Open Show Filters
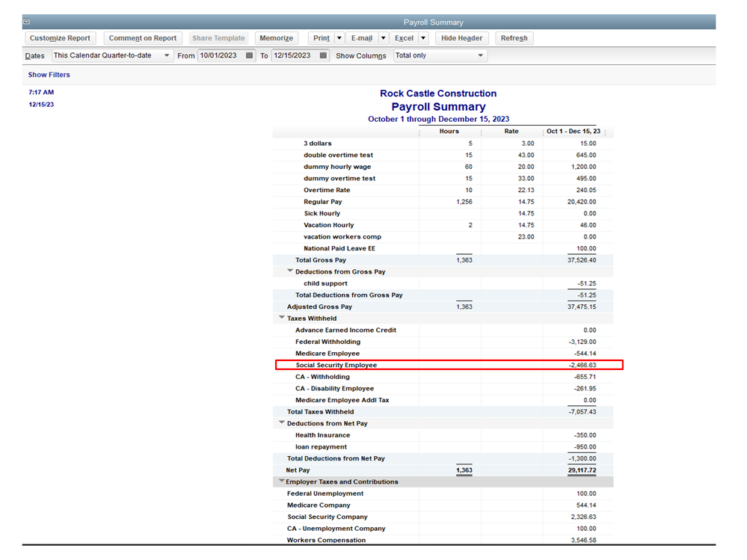The height and width of the screenshot is (560, 747). pyautogui.click(x=49, y=75)
